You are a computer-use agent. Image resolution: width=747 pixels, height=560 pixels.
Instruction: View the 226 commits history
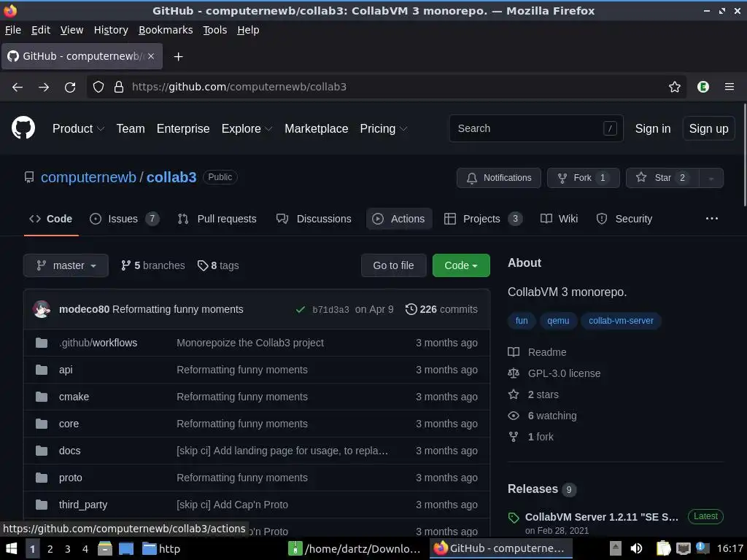point(441,309)
